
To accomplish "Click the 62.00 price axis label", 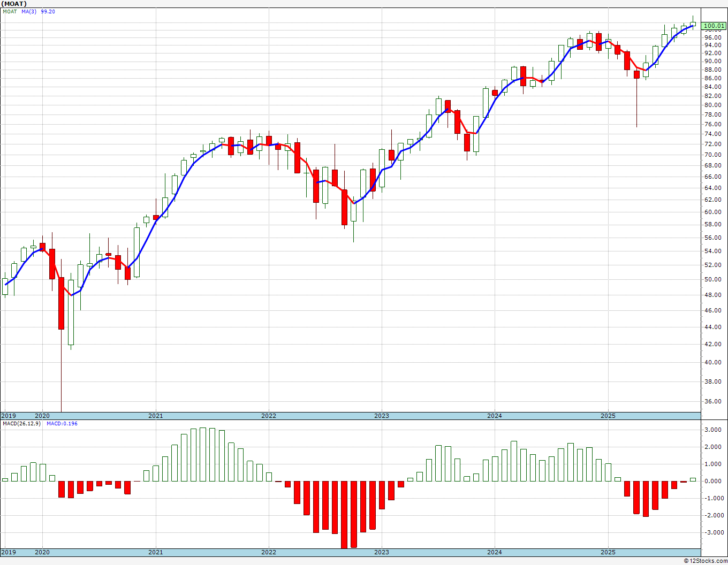I will click(712, 200).
